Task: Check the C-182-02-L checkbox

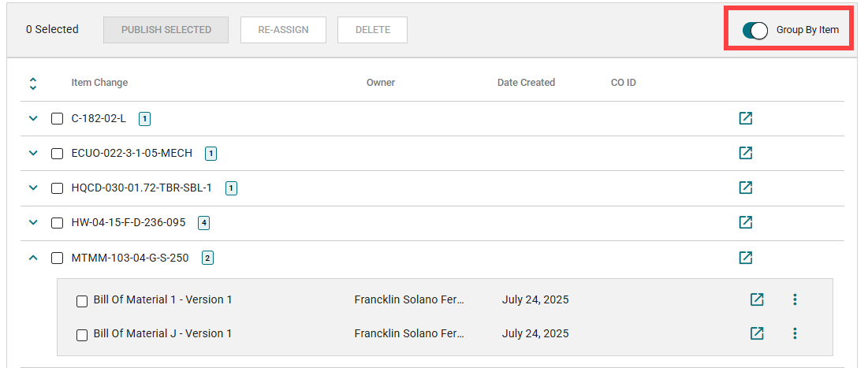Action: tap(57, 119)
